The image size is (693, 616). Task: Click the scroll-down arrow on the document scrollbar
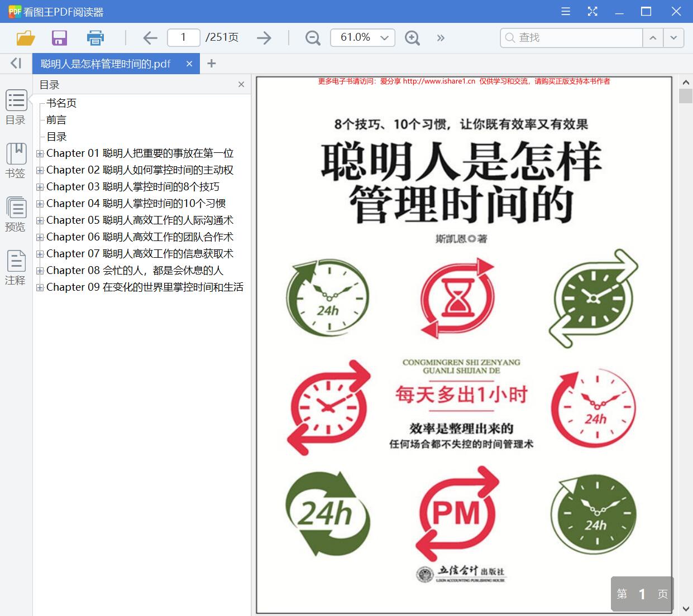(686, 609)
